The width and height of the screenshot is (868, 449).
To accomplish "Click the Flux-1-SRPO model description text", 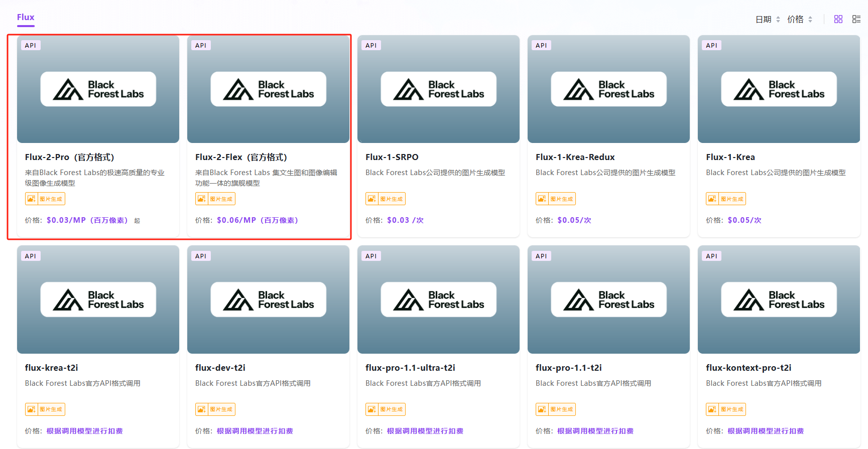I will click(435, 173).
